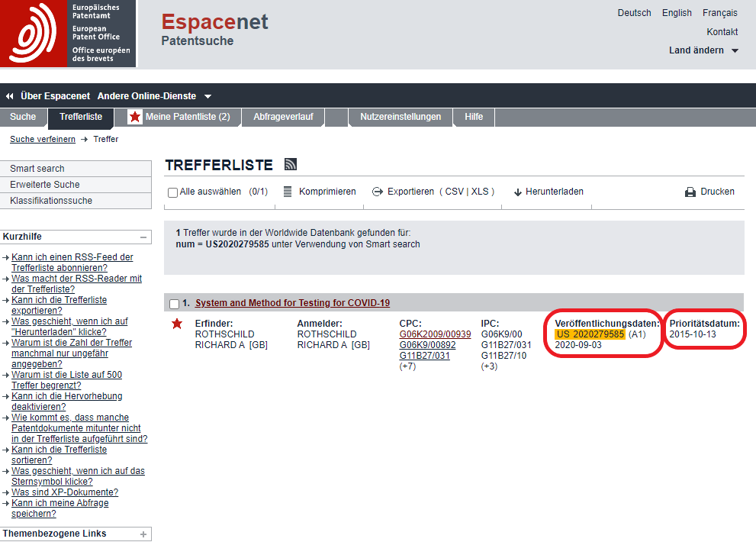
Task: Click the European Patent Office logo
Action: (68, 34)
